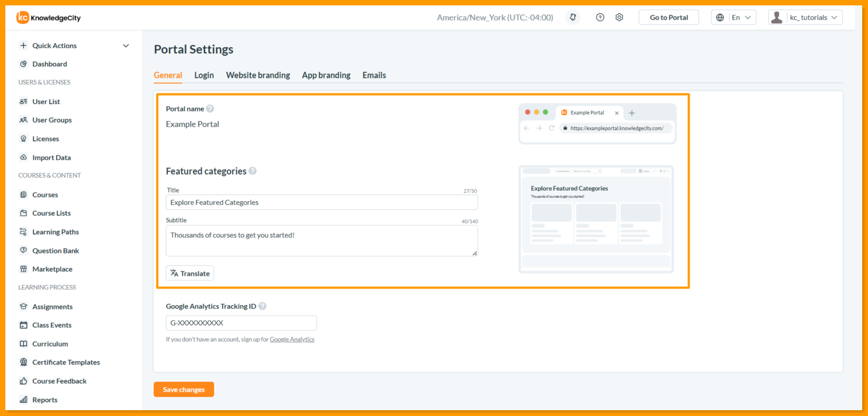This screenshot has height=416, width=868.
Task: Switch to the Login tab
Action: point(204,75)
